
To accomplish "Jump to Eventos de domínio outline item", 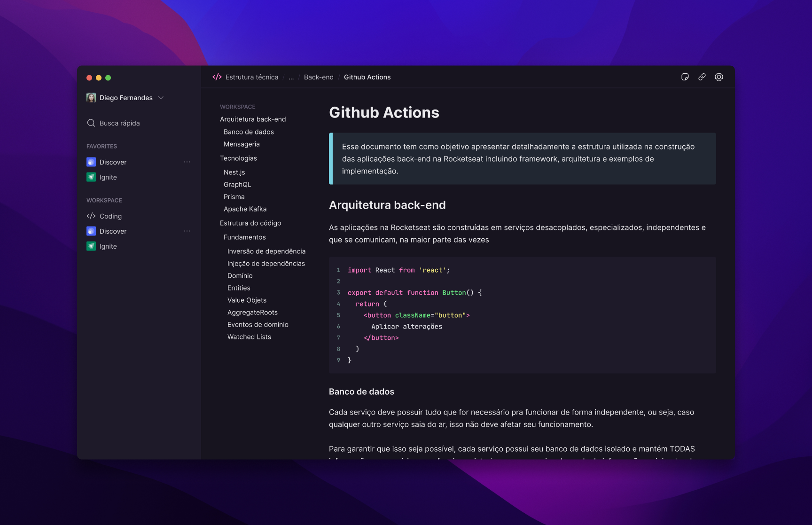I will tap(258, 325).
